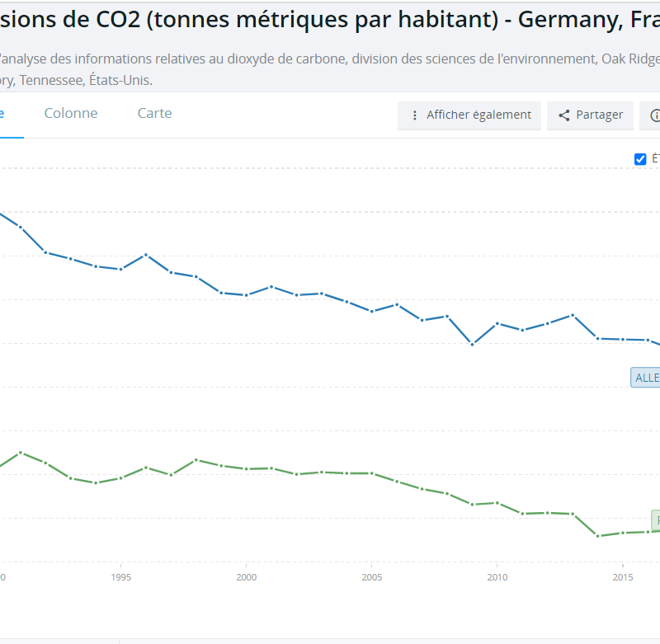Select the green line's 1998 data point
The width and height of the screenshot is (660, 644).
pos(196,459)
